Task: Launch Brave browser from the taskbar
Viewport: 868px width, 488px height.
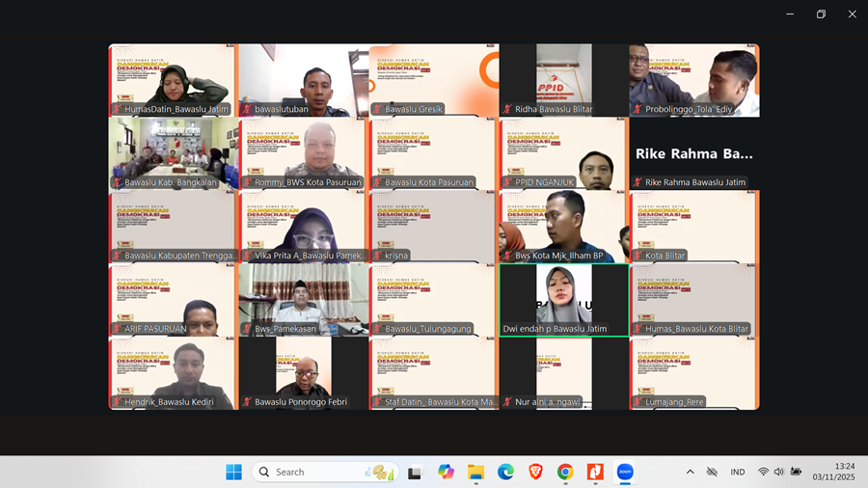Action: [535, 472]
